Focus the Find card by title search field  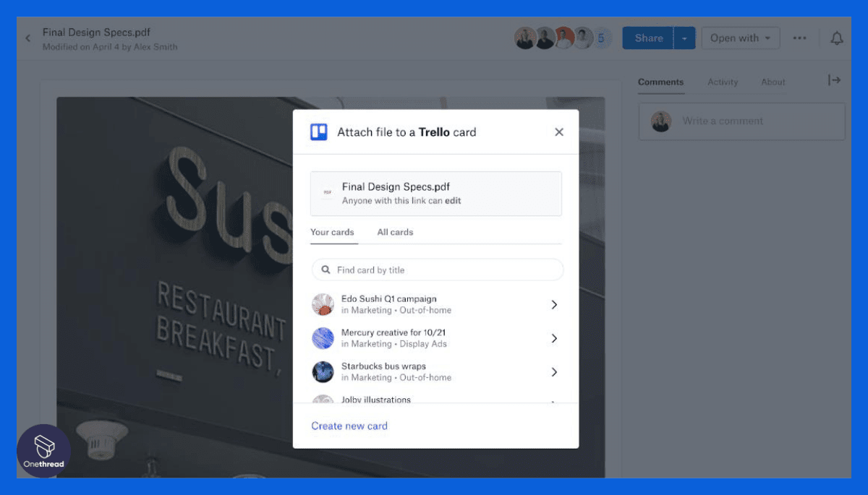pyautogui.click(x=438, y=270)
